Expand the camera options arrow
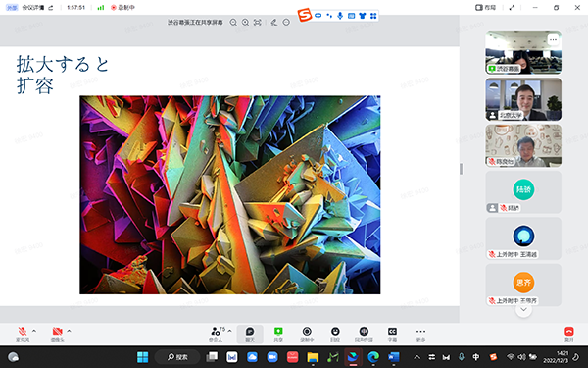Viewport: 588px width, 368px height. click(69, 331)
